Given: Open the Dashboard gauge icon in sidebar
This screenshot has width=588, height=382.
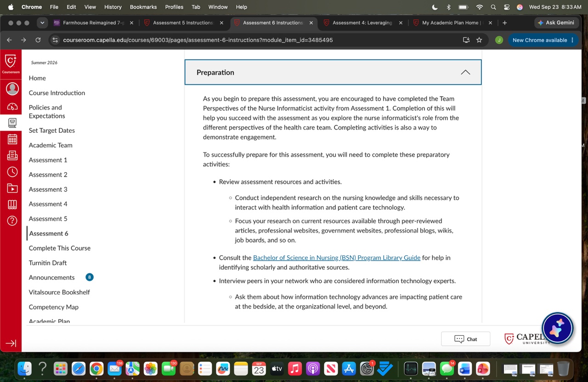Looking at the screenshot, I should point(12,107).
